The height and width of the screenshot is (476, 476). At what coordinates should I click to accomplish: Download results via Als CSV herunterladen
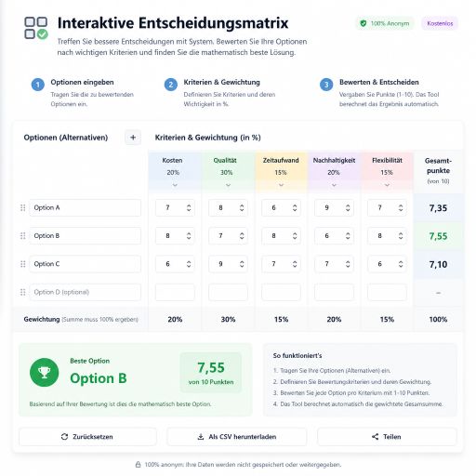[237, 437]
